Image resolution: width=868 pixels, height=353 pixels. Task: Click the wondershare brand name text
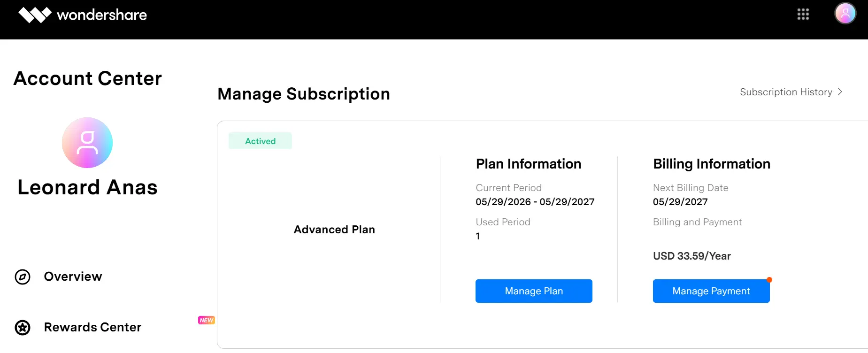pyautogui.click(x=102, y=15)
